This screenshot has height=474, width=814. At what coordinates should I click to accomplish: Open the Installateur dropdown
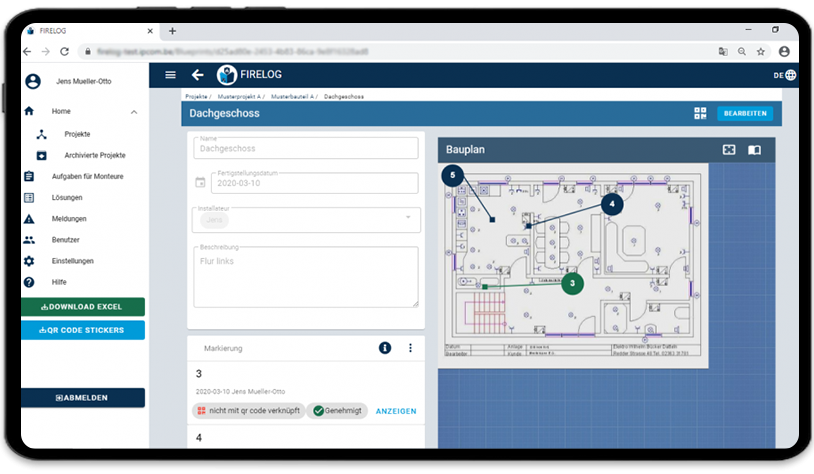click(x=306, y=219)
